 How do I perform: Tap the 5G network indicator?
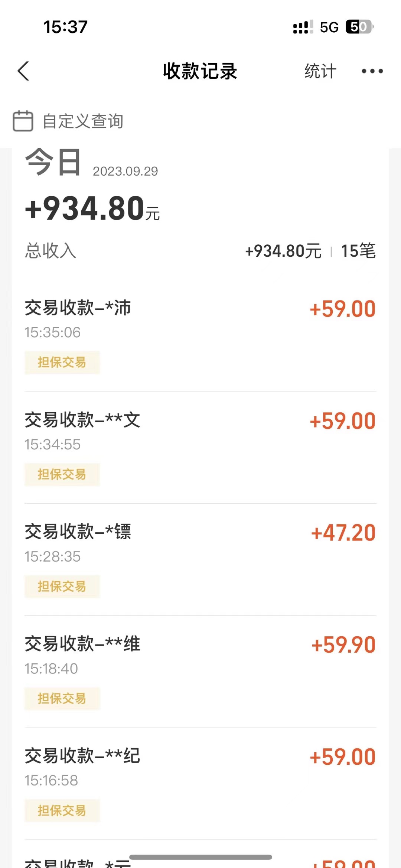[329, 27]
